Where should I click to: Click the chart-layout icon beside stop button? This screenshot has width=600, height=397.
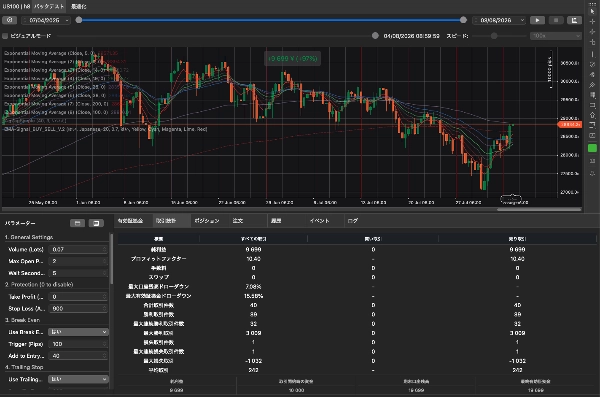point(574,20)
